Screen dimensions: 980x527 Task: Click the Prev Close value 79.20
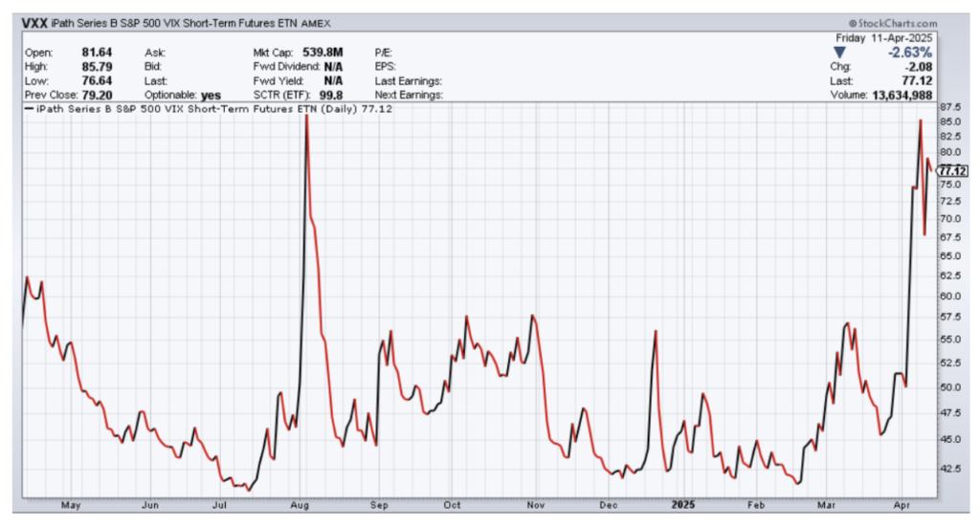pos(97,95)
